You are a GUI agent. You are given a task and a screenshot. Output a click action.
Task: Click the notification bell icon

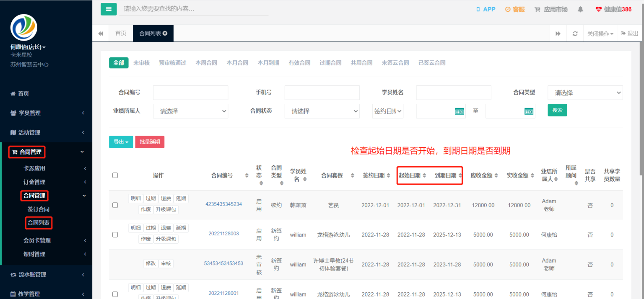[x=580, y=9]
